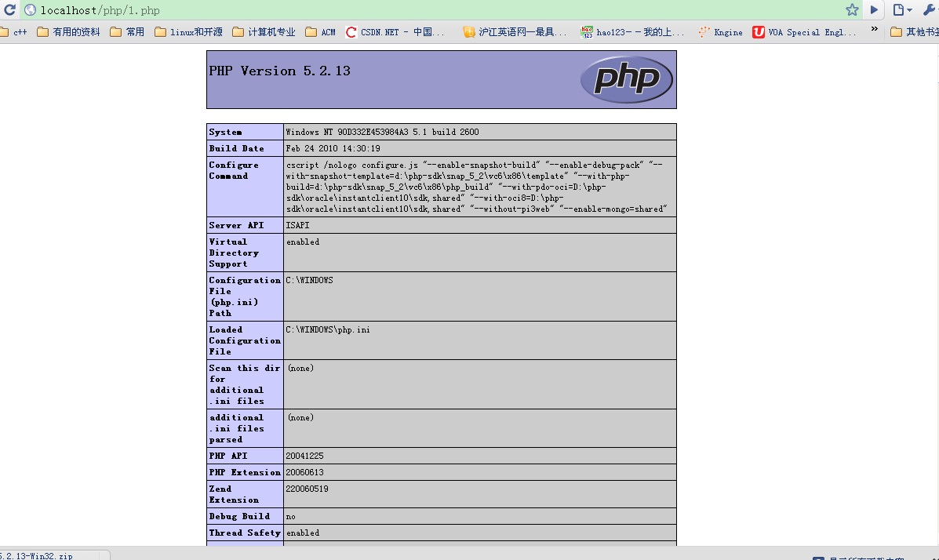Open the 沪江英语网 bookmark
This screenshot has width=939, height=560.
(x=515, y=31)
